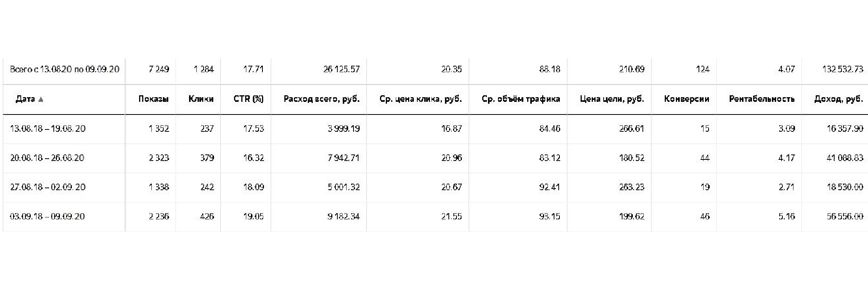
Task: Sort by Ср. цена клика, руб. header
Action: click(x=420, y=99)
